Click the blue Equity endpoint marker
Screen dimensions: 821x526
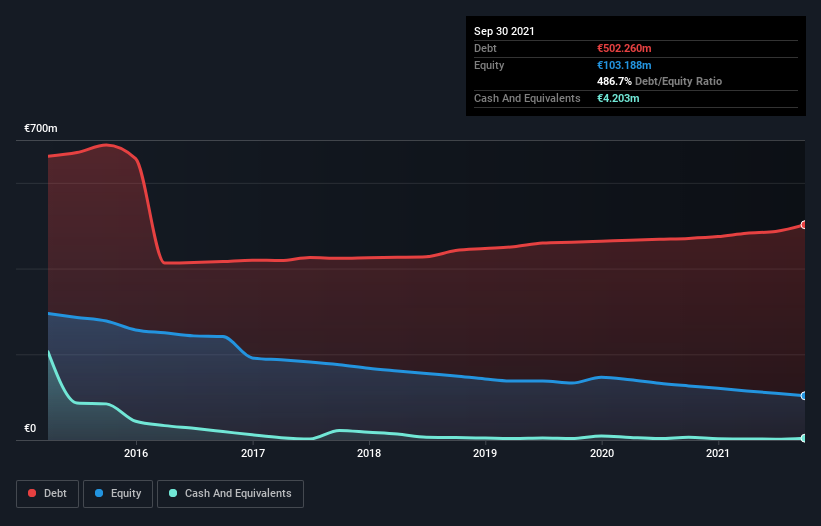(x=804, y=396)
